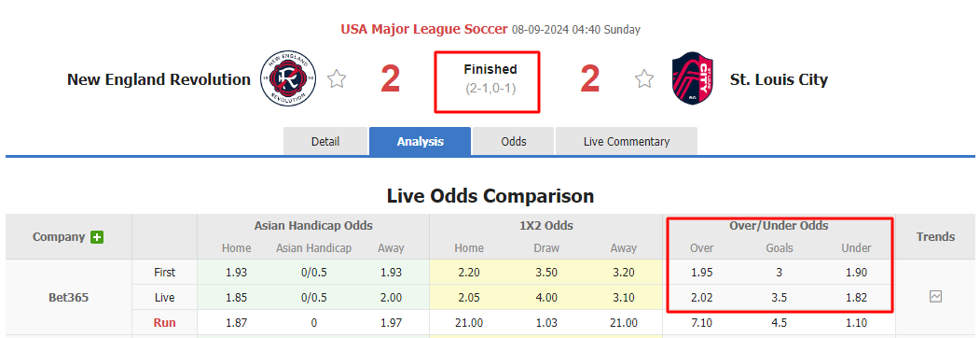Favorite St. Louis City with the star
Image resolution: width=980 pixels, height=338 pixels.
tap(643, 78)
